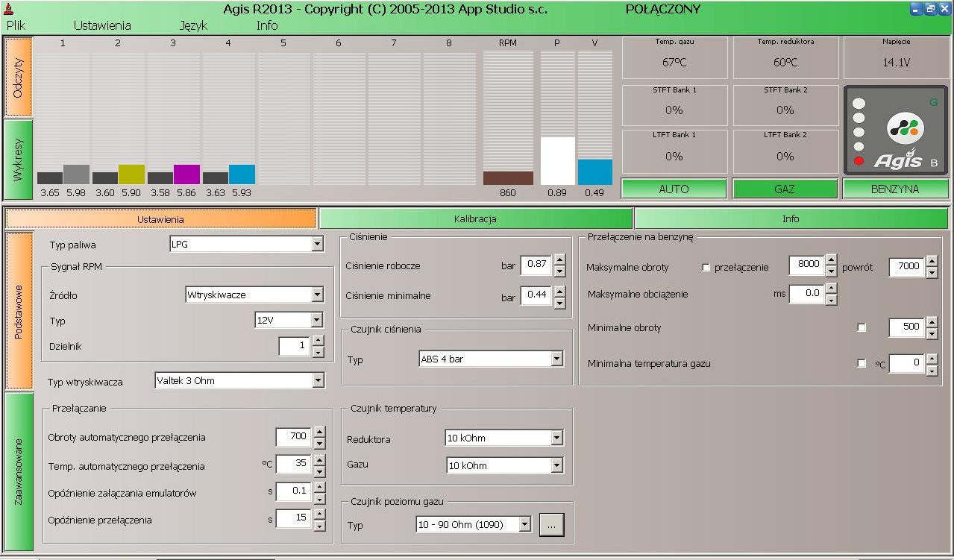Click the Ciśnienie robocze 0.87 field
This screenshot has width=954, height=560.
536,264
